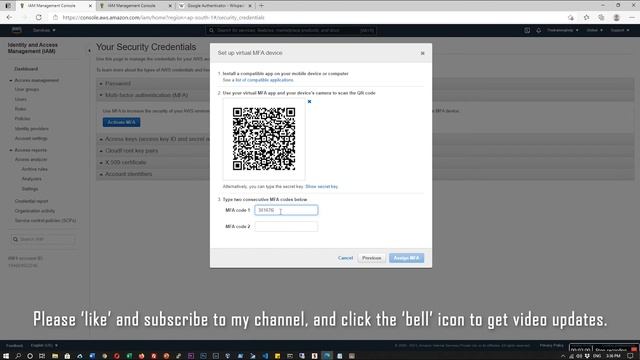
Task: Expand the Access keys section
Action: click(154, 139)
